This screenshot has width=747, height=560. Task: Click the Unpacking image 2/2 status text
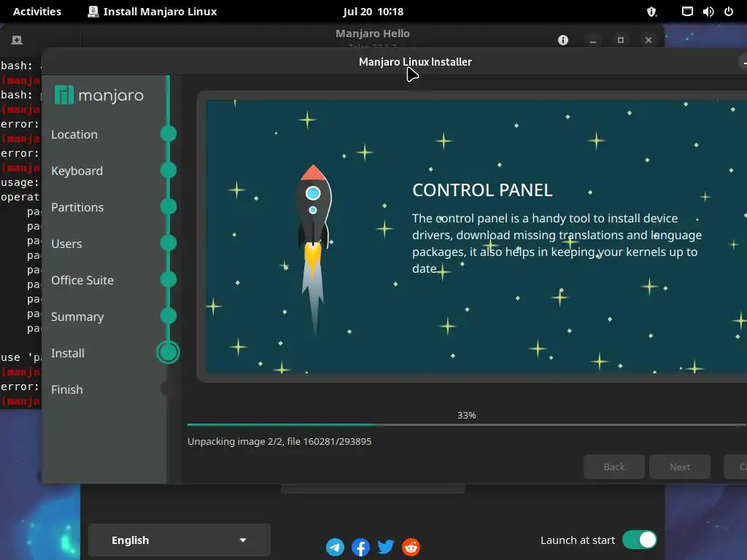279,441
